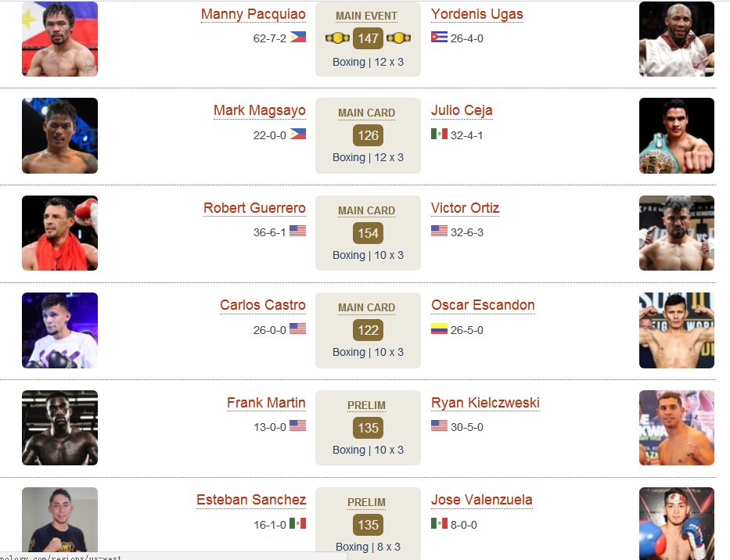Click Esteban Sanchez name link
This screenshot has height=560, width=730.
251,500
